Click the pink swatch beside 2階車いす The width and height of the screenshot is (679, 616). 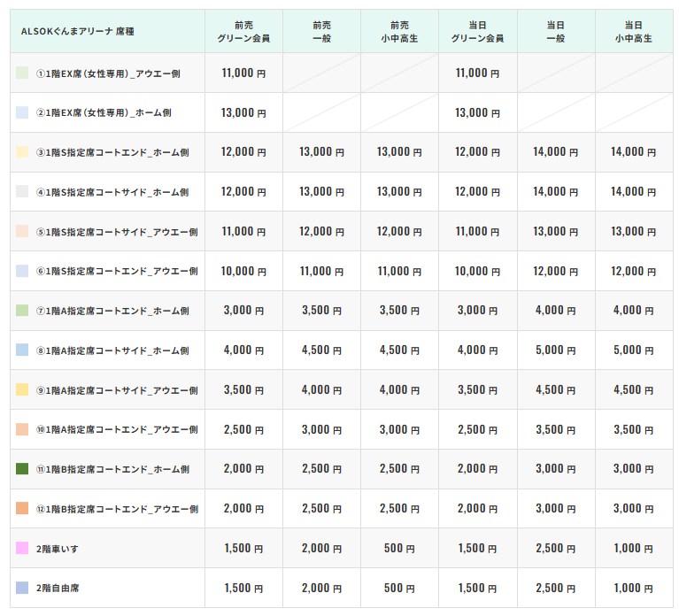[x=22, y=548]
